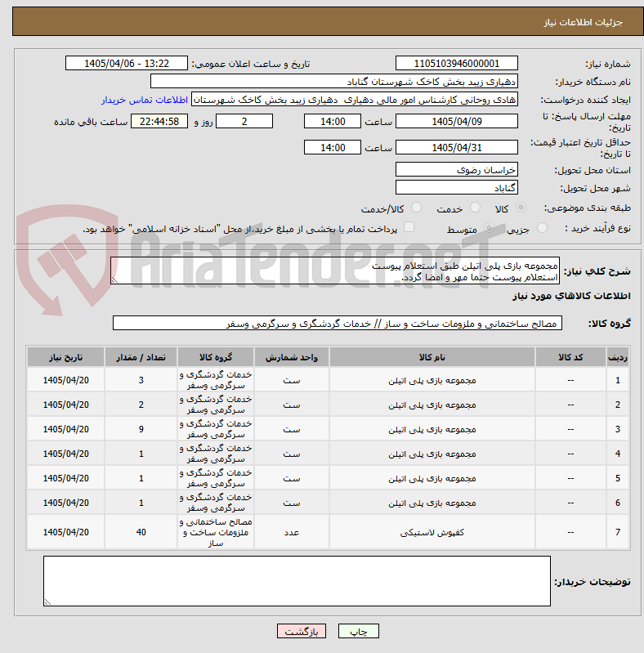The height and width of the screenshot is (653, 644).
Task: Click the response deadline date 1405/04/09
Action: click(x=457, y=121)
